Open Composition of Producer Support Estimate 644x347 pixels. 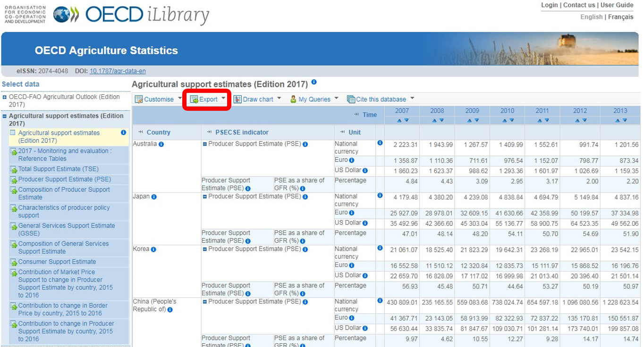point(64,193)
